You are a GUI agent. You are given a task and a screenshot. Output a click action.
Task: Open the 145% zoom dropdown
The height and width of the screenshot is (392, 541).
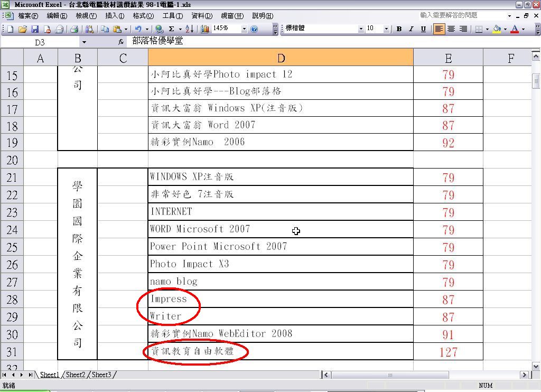point(244,30)
